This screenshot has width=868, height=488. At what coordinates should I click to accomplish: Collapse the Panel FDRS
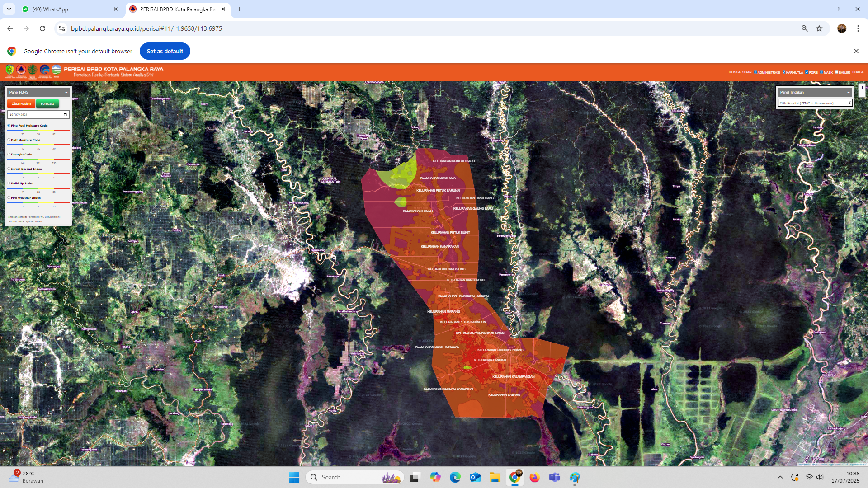pos(66,92)
